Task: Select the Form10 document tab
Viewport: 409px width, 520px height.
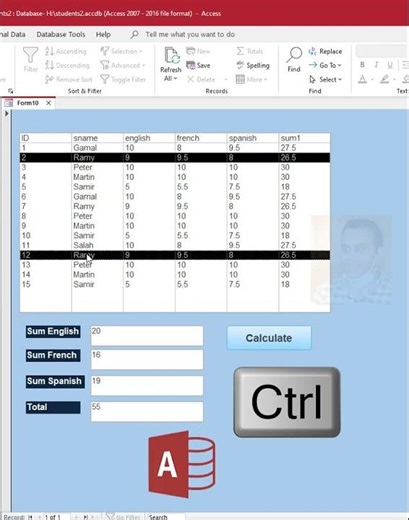Action: pyautogui.click(x=28, y=103)
